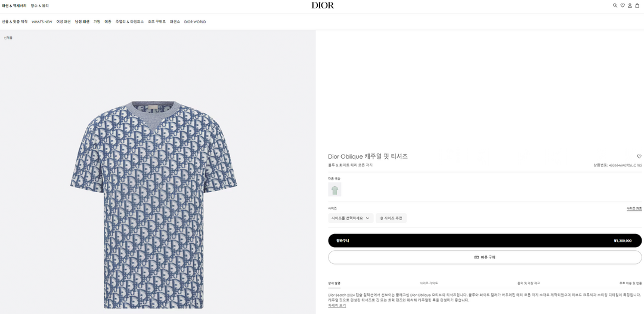Click the Dior Oblique t-shirt product image
644x314 pixels.
click(154, 203)
